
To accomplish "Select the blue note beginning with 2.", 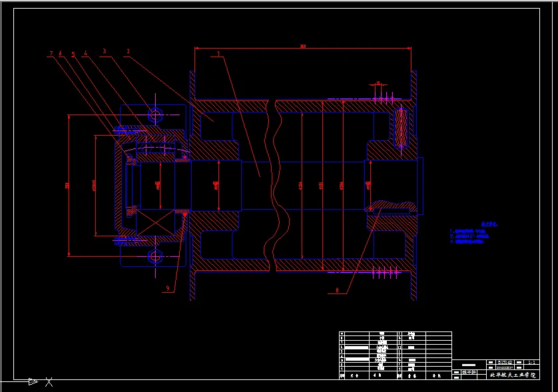I will 469,236.
